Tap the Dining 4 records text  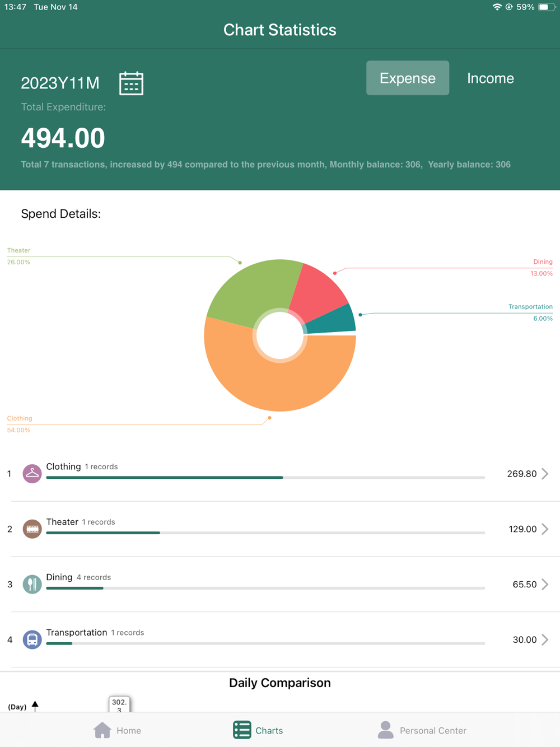[94, 577]
